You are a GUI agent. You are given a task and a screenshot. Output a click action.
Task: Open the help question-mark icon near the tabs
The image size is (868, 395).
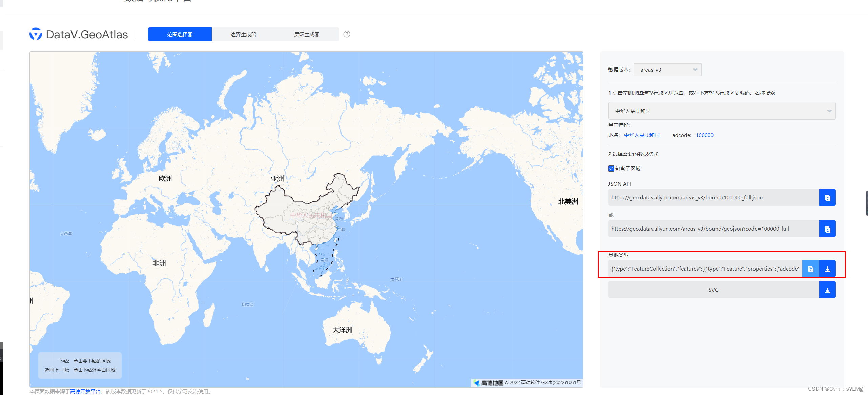point(346,34)
